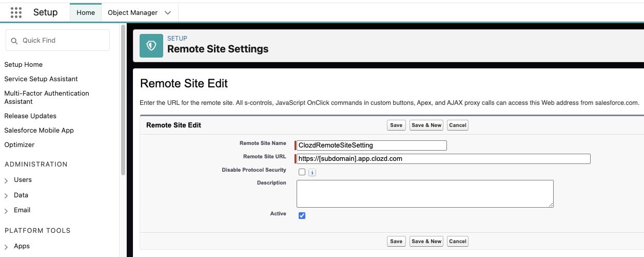
Task: Click the Remote Site Settings shield icon
Action: point(151,46)
